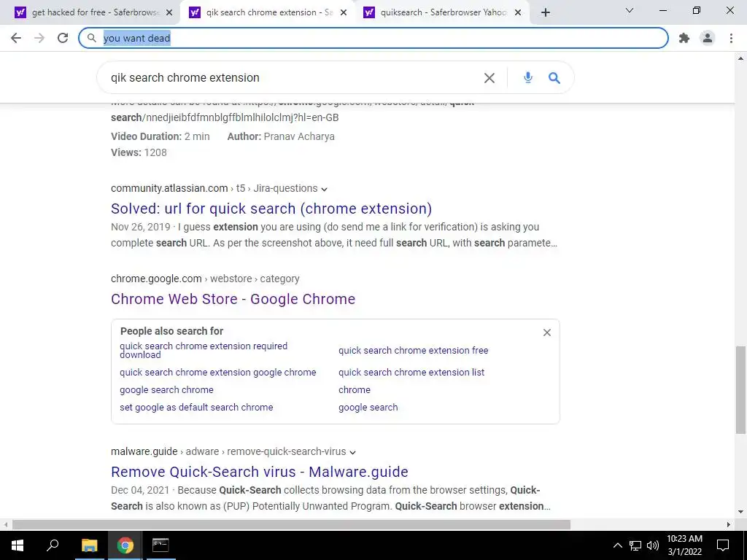
Task: Click the horizontal scrollbar thumb
Action: pyautogui.click(x=291, y=525)
